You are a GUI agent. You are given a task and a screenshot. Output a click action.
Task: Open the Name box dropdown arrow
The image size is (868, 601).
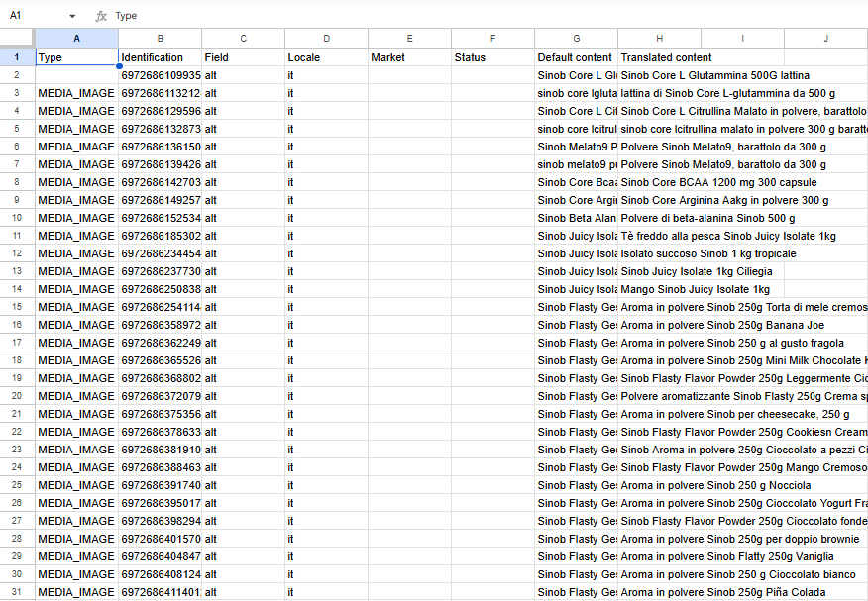tap(72, 16)
